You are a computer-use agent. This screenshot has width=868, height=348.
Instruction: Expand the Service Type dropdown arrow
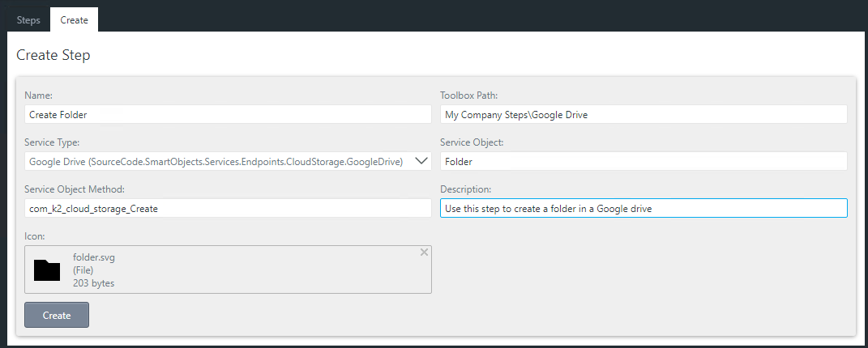(x=421, y=161)
